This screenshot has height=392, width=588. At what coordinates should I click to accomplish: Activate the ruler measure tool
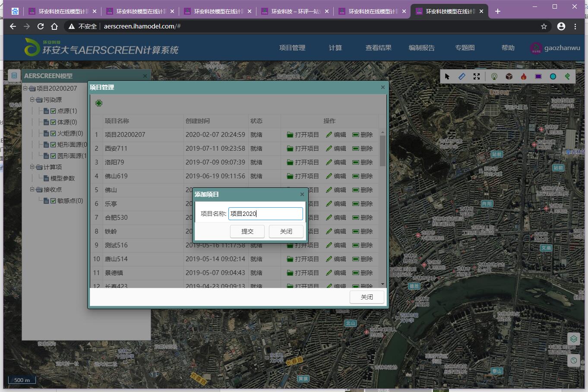(x=462, y=76)
